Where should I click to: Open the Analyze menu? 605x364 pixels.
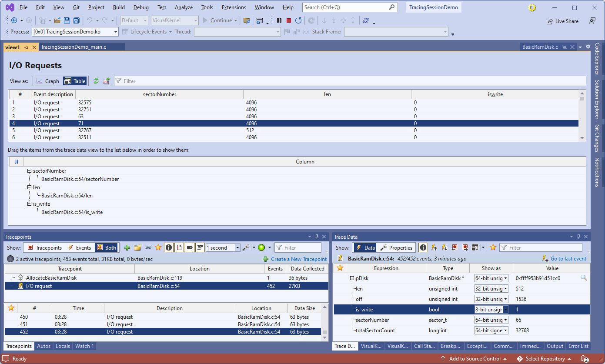click(x=184, y=7)
